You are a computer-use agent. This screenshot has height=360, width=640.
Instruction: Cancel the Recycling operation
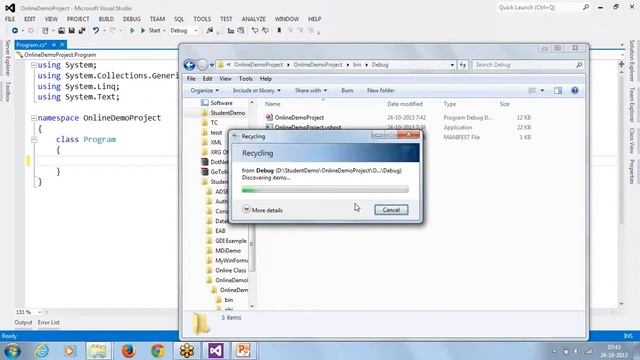391,210
